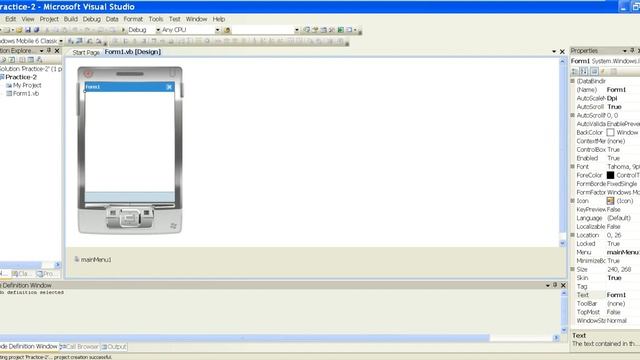Open the View menu
The width and height of the screenshot is (640, 360).
(28, 19)
